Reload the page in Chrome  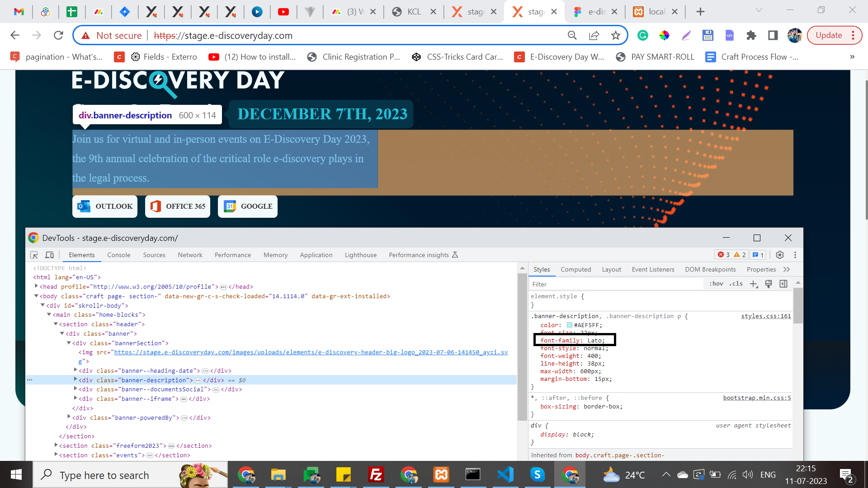[58, 35]
